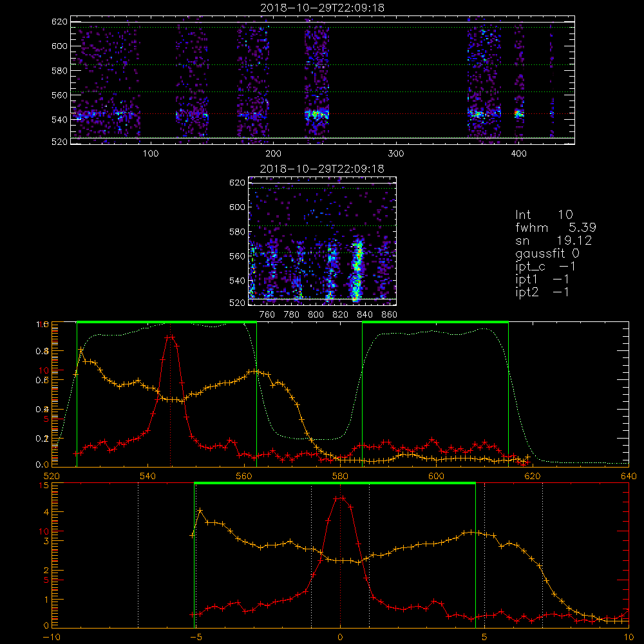Click the red peak apex in profile plot
The height and width of the screenshot is (644, 644).
pos(170,337)
